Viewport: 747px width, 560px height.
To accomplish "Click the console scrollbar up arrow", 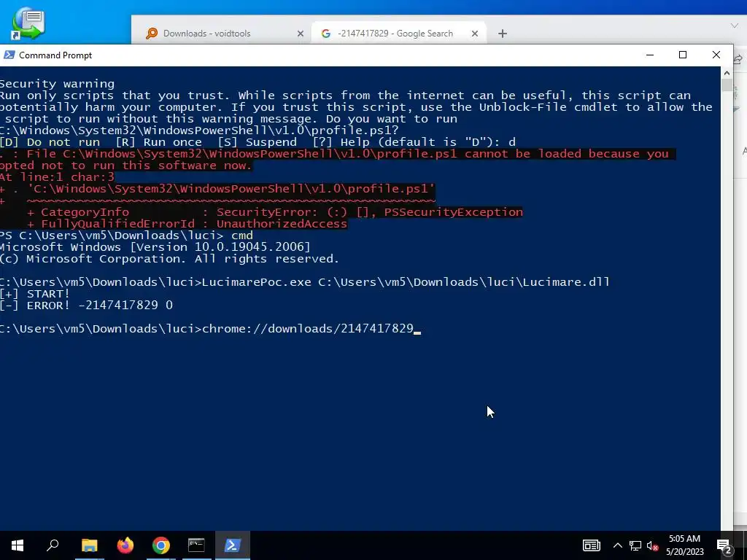I will [727, 73].
